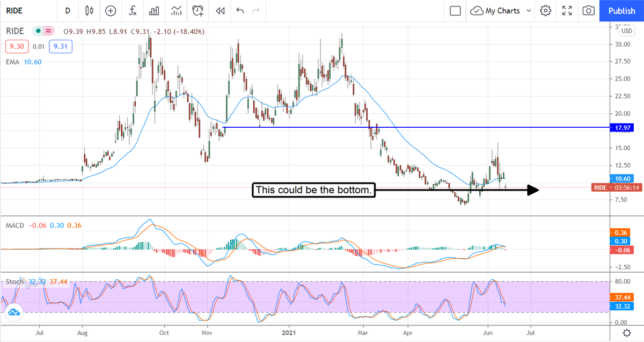644x342 pixels.
Task: Open the D timeframe interval dropdown
Action: point(67,11)
